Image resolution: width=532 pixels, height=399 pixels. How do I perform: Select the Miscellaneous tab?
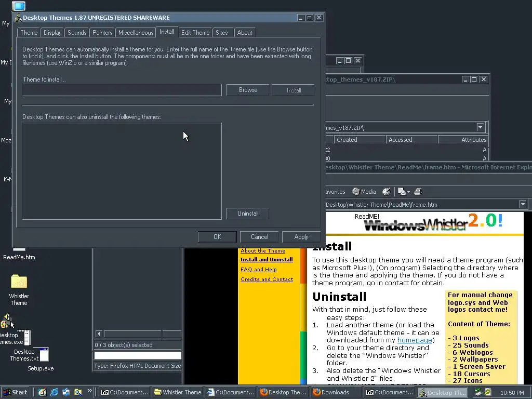click(136, 33)
